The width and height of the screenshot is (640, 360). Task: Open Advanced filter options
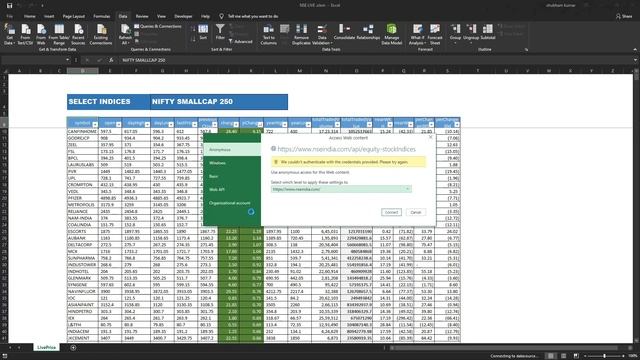pos(240,42)
